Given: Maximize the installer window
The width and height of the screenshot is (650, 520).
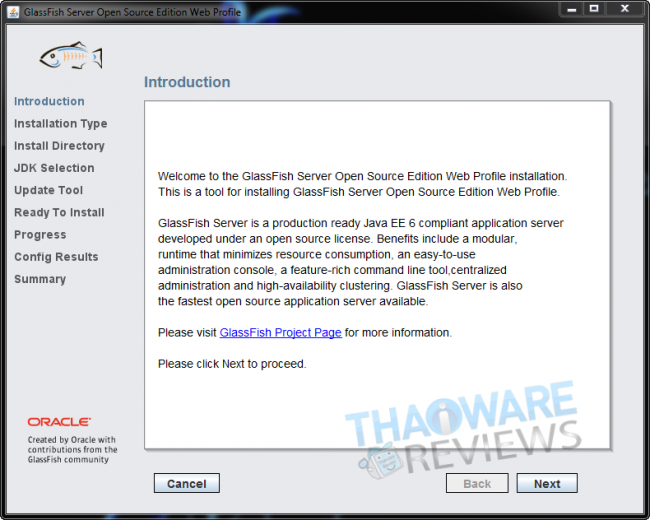Looking at the screenshot, I should 594,9.
